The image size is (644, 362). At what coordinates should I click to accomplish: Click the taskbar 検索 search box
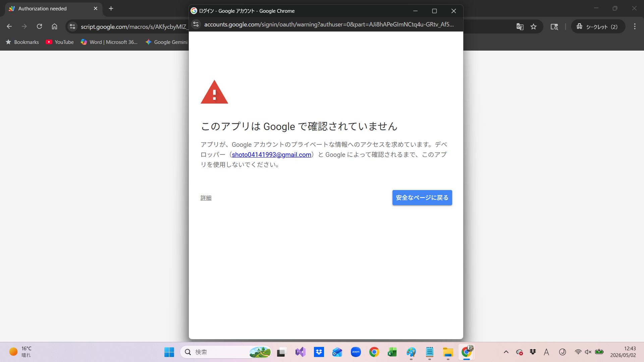click(x=226, y=352)
